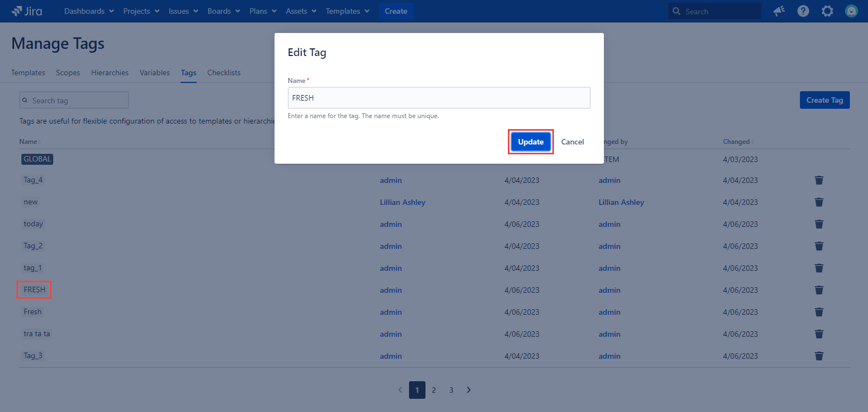Click the tag Name input field
Screen dimensions: 868x412
439,98
